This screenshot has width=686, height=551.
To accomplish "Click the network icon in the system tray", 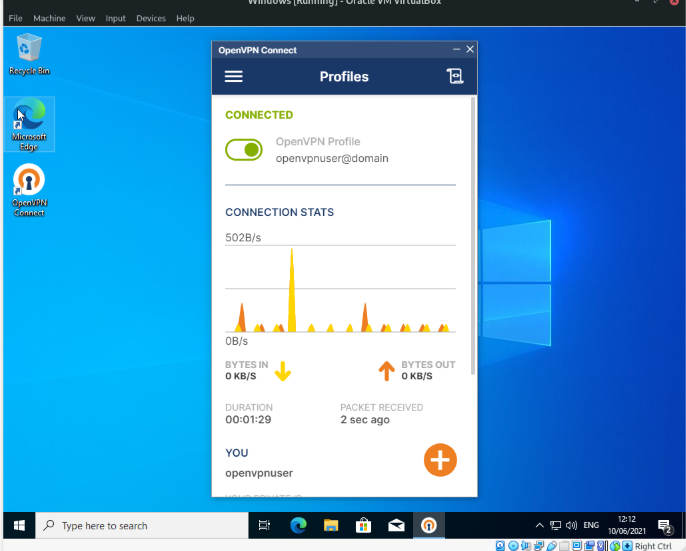I will pyautogui.click(x=556, y=525).
